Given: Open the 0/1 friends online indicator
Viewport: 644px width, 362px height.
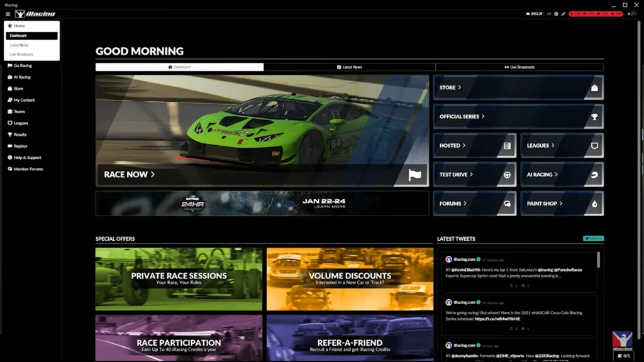Looking at the screenshot, I should click(623, 356).
